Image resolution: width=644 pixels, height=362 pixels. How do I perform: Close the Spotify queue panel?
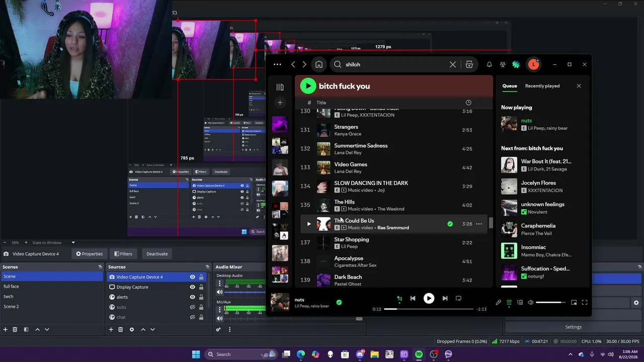click(x=579, y=86)
